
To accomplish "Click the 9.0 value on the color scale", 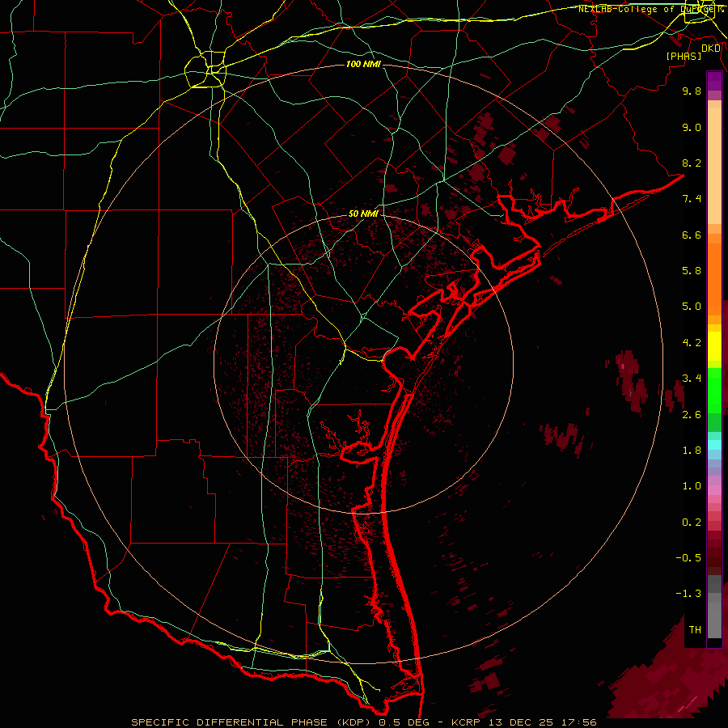I will [692, 127].
